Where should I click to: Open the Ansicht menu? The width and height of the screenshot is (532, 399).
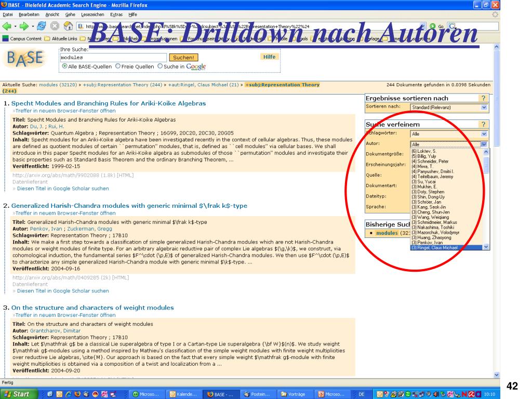(52, 15)
